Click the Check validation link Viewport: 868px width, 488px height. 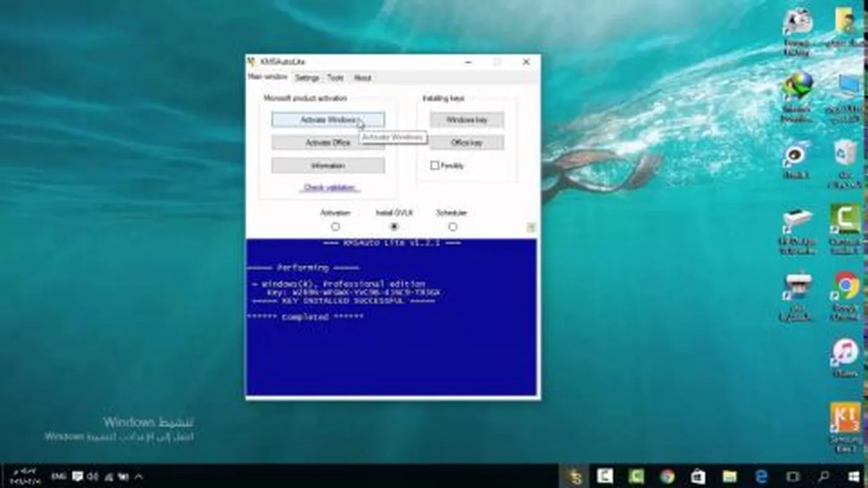[x=330, y=188]
